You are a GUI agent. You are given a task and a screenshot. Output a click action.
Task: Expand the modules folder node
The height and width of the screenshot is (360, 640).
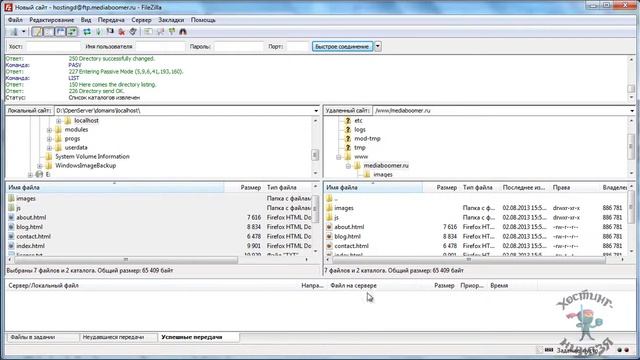click(x=49, y=130)
